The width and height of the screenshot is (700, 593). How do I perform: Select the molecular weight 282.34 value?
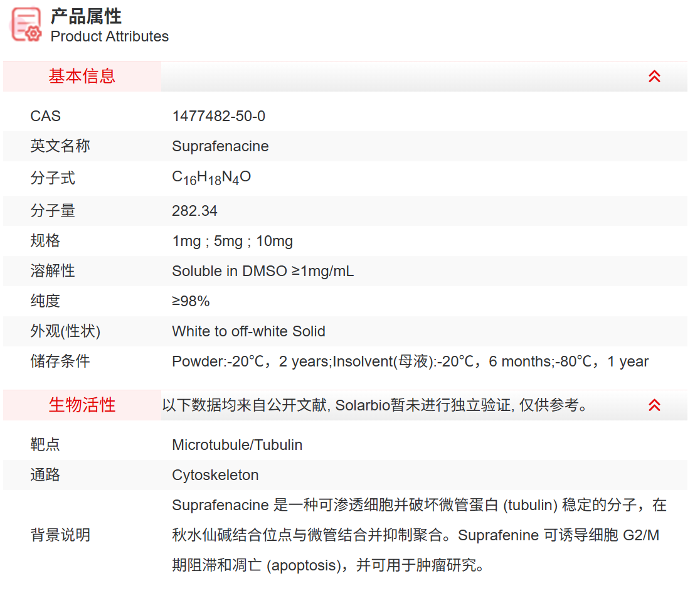tap(194, 211)
